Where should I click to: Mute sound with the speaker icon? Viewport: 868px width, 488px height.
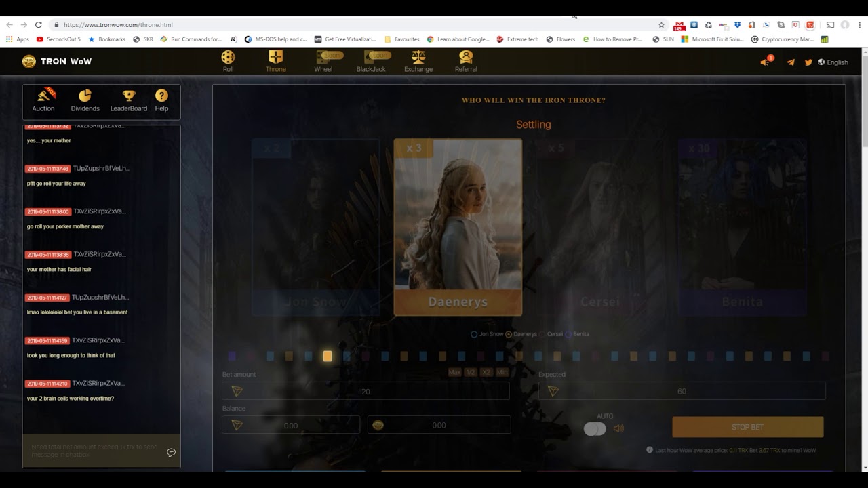tap(618, 428)
